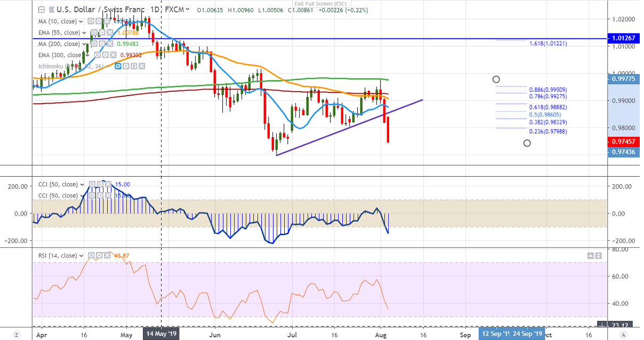Hide the second CCI (50, close) indicator

92,195
